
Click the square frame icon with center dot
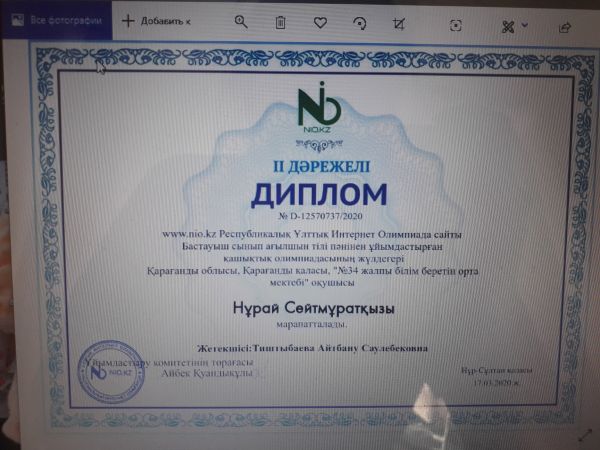456,22
